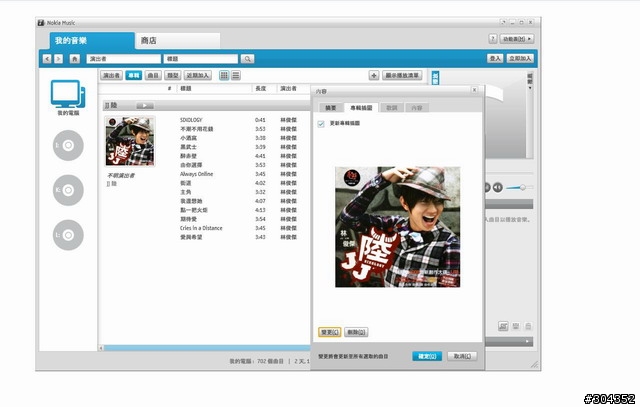640x407 pixels.
Task: Click the plus add button
Action: pyautogui.click(x=374, y=75)
